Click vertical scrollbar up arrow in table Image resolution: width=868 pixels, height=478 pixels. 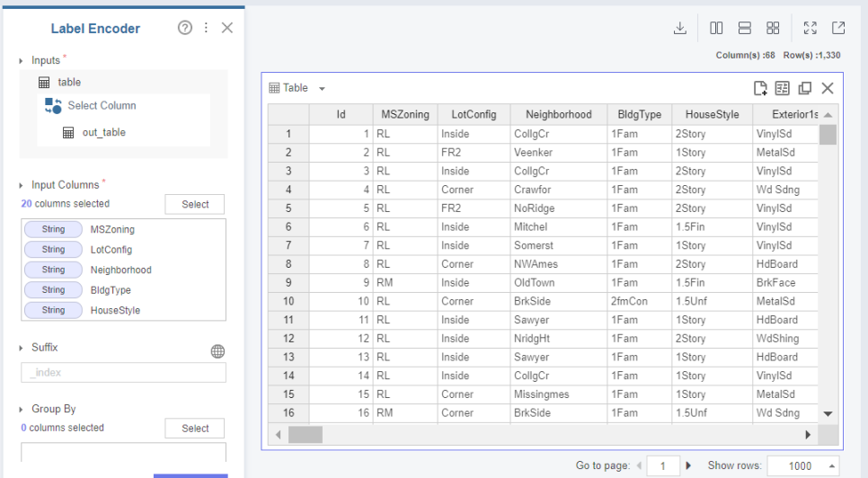(828, 114)
